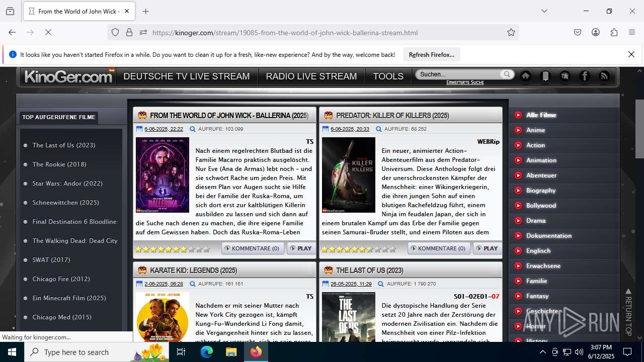Open Predator: Killer of Killers title

pyautogui.click(x=392, y=116)
